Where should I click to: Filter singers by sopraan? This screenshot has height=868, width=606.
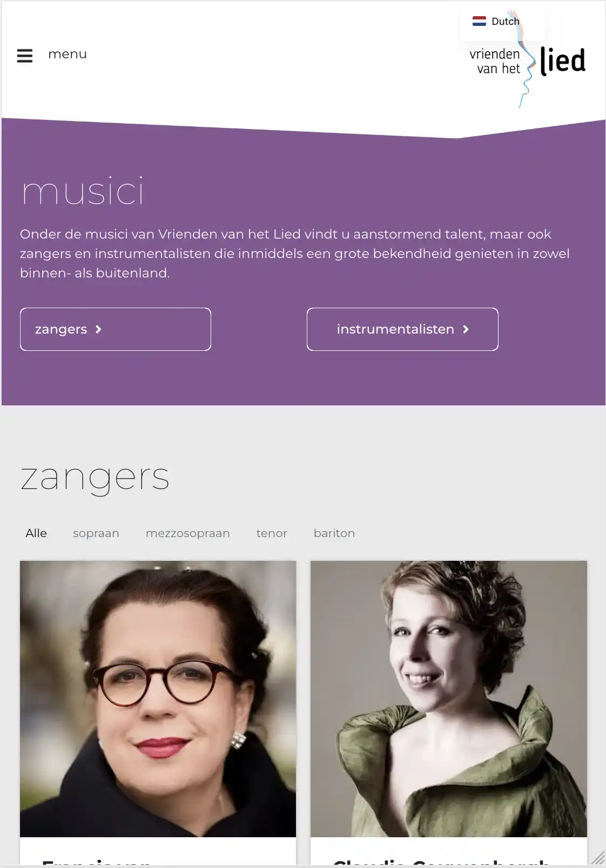tap(96, 533)
